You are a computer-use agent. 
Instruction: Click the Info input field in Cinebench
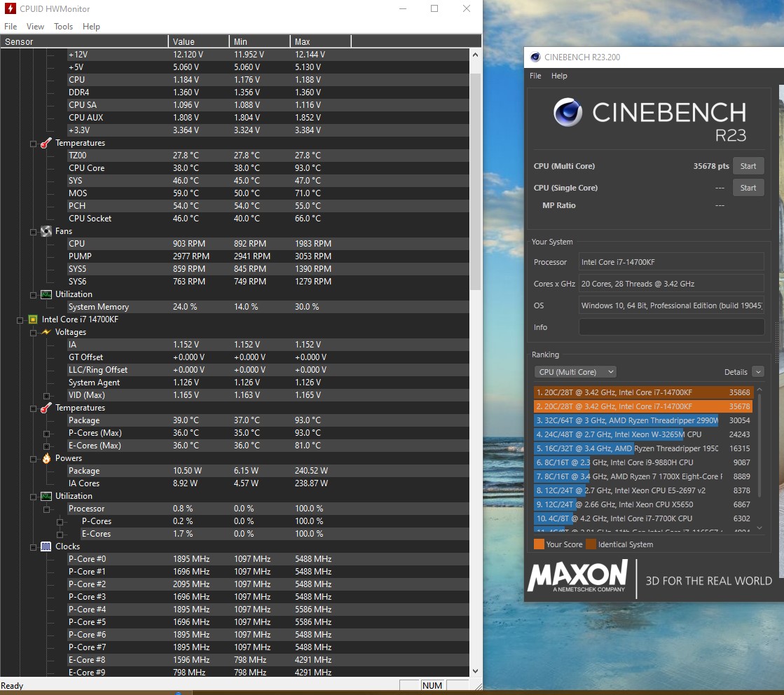[x=671, y=327]
